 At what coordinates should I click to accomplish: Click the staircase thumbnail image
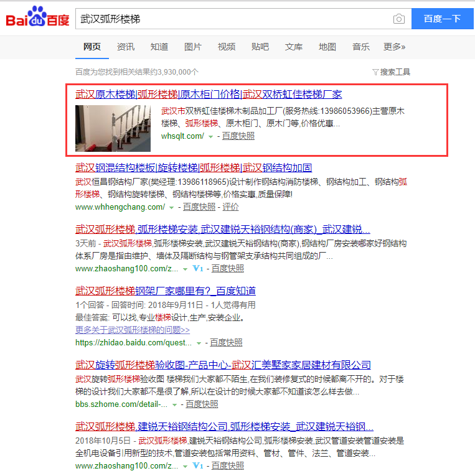(x=113, y=128)
